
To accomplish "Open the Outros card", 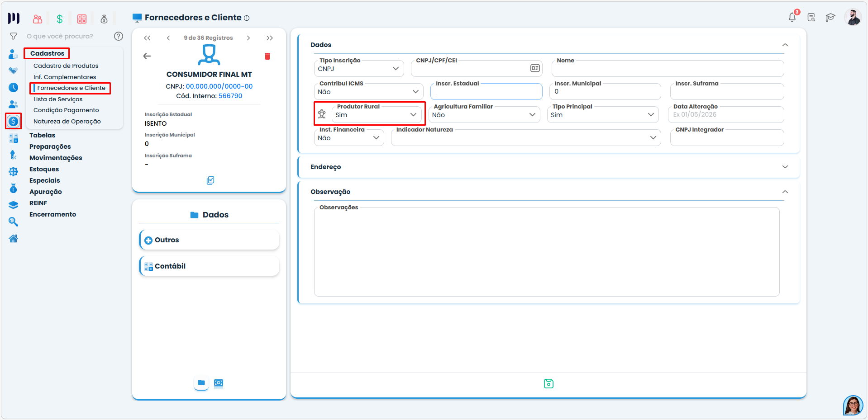I will tap(209, 240).
